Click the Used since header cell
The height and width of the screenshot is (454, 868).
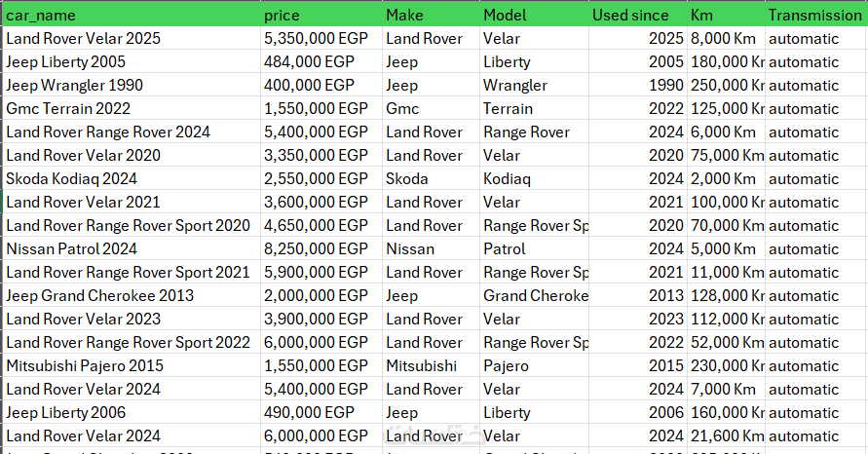tap(630, 16)
